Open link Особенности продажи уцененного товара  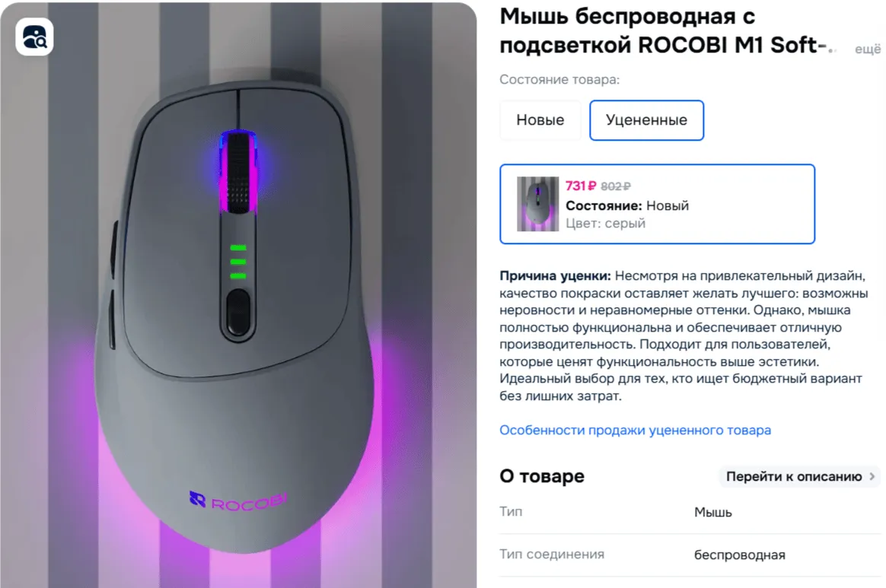tap(635, 430)
